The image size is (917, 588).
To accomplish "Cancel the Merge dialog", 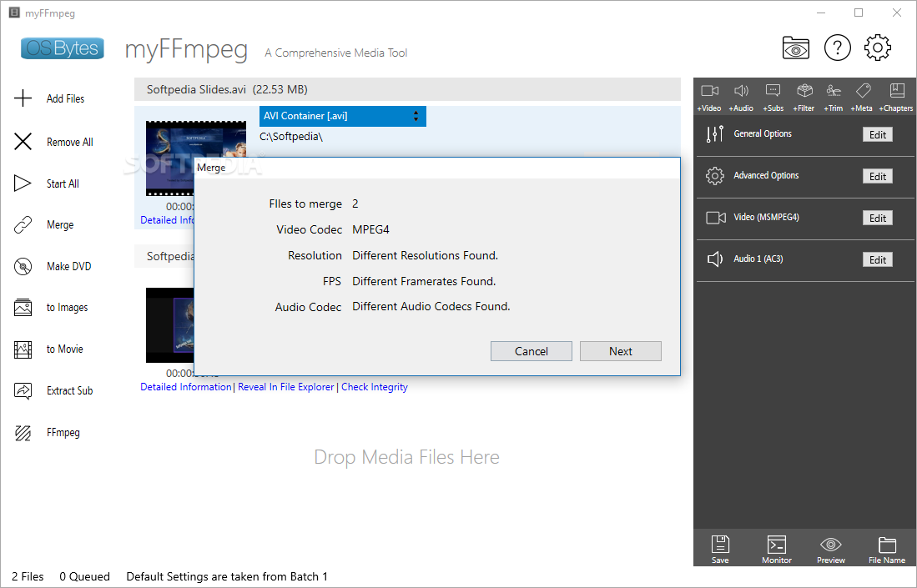I will point(531,351).
